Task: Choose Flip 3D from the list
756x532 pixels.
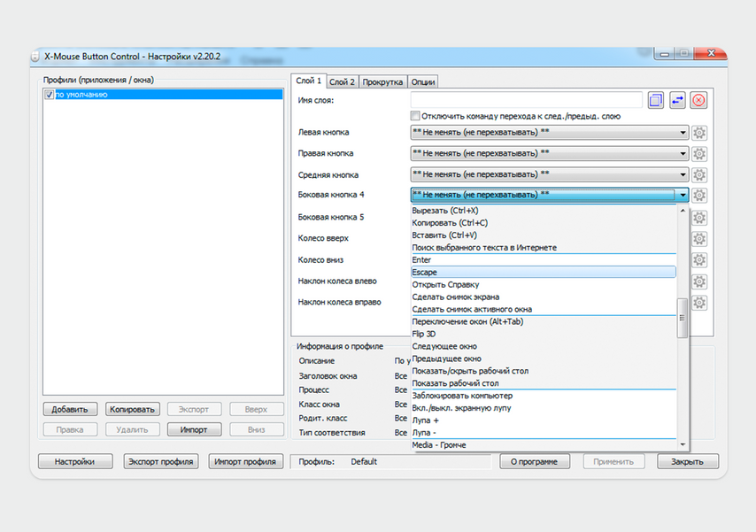Action: pos(544,334)
